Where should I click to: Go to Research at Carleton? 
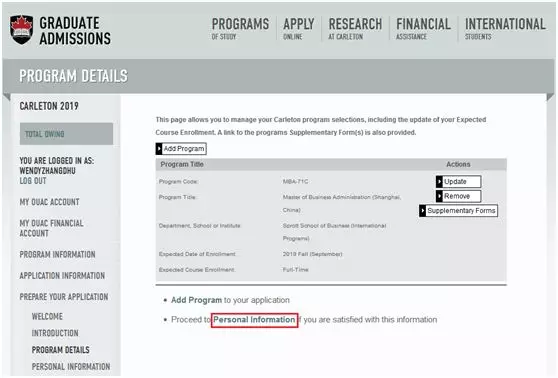pos(355,28)
